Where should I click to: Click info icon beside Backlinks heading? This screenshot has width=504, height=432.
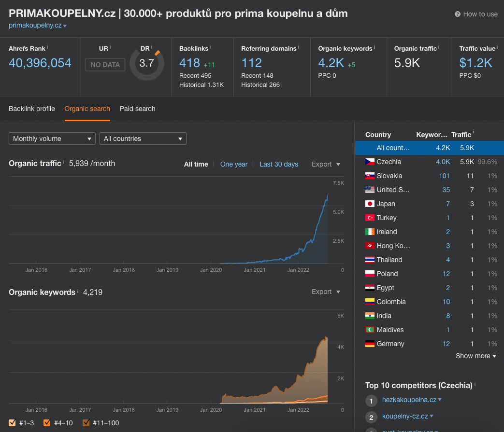[x=210, y=47]
